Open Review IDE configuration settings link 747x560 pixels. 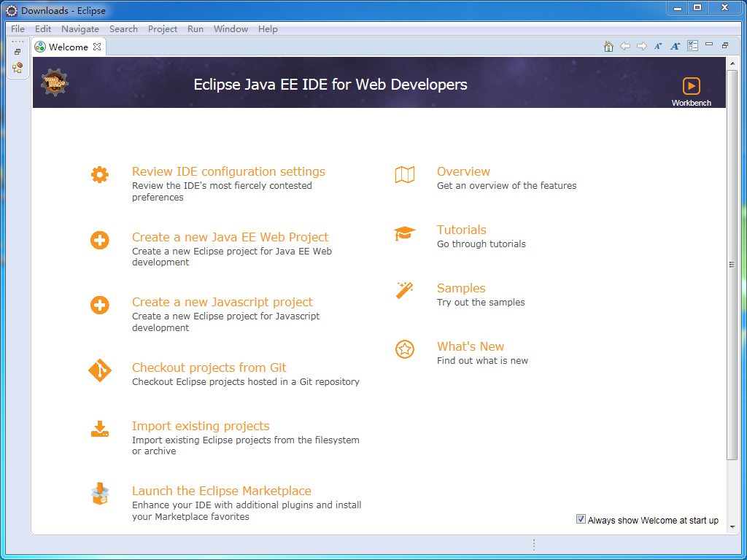pos(228,171)
